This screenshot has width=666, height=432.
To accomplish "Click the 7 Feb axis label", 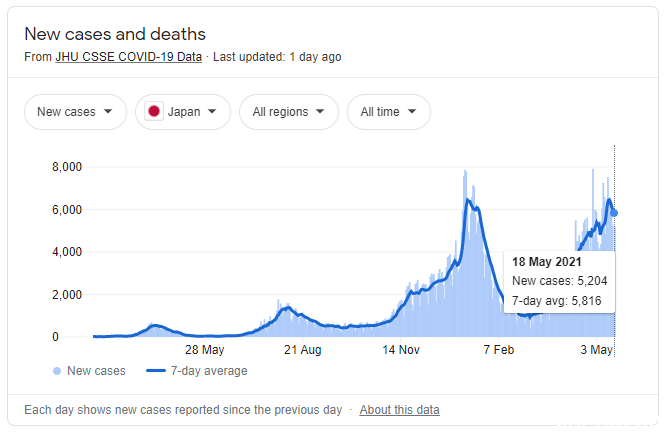I will 499,350.
